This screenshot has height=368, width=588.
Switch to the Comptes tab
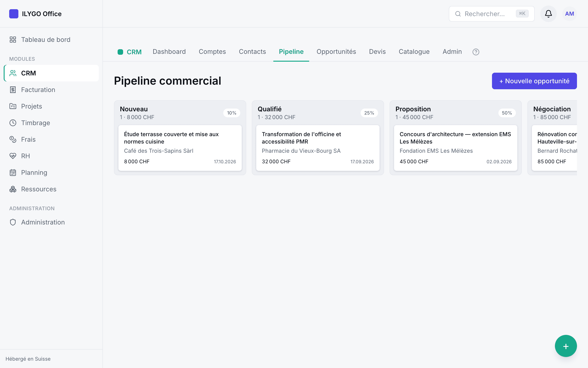212,52
